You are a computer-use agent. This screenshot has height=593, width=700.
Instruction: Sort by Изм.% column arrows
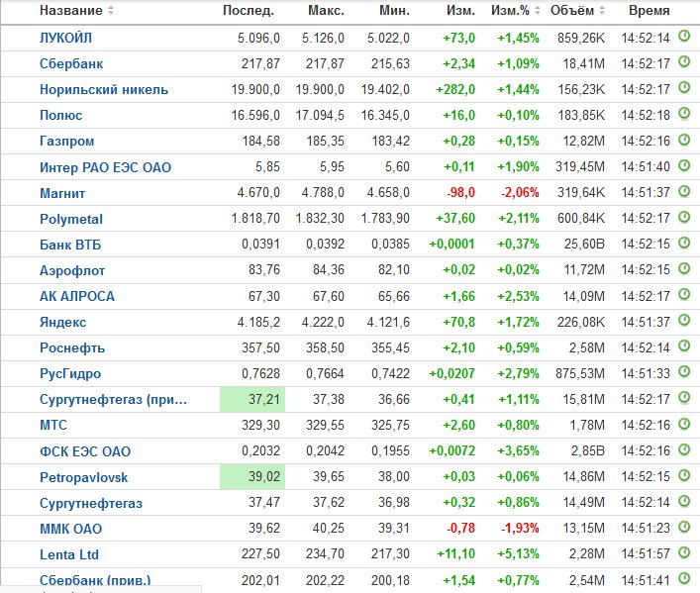pyautogui.click(x=537, y=10)
